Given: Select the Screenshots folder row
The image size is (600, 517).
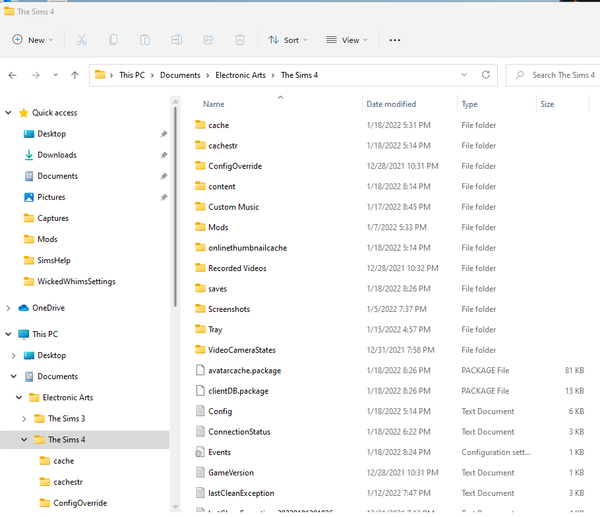Looking at the screenshot, I should pos(390,309).
